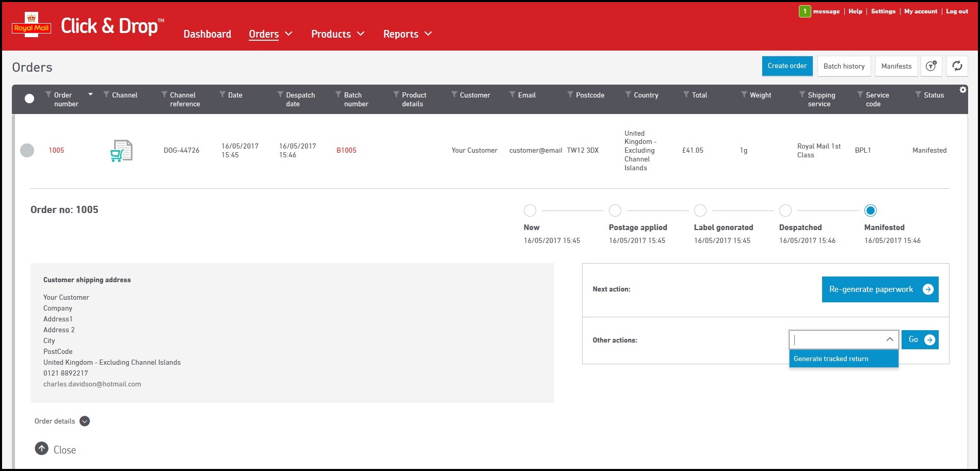Open the Products dropdown menu
Image resolution: width=980 pixels, height=471 pixels.
point(338,34)
